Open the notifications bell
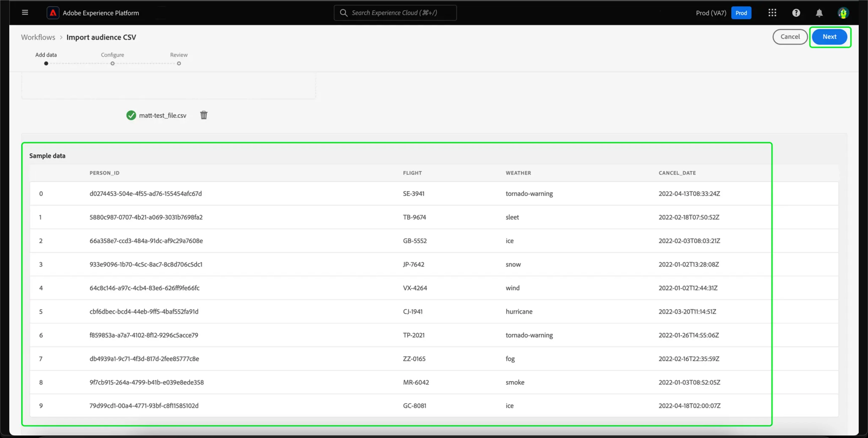This screenshot has height=438, width=868. 819,13
